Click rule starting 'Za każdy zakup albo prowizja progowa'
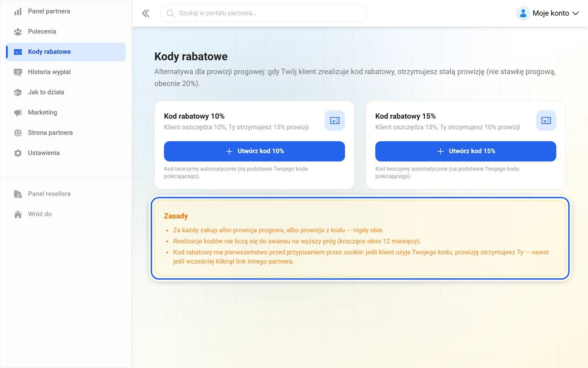Image resolution: width=588 pixels, height=368 pixels. point(278,230)
